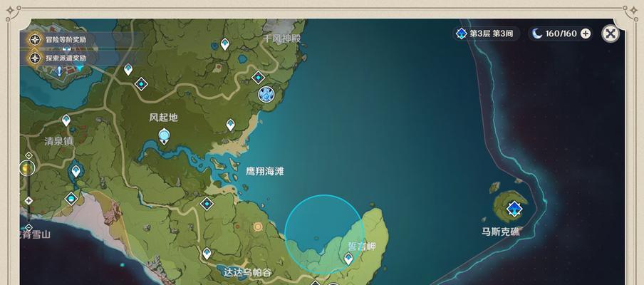Zoom in with top diamond of zoom bar
The height and width of the screenshot is (285, 644).
click(28, 155)
